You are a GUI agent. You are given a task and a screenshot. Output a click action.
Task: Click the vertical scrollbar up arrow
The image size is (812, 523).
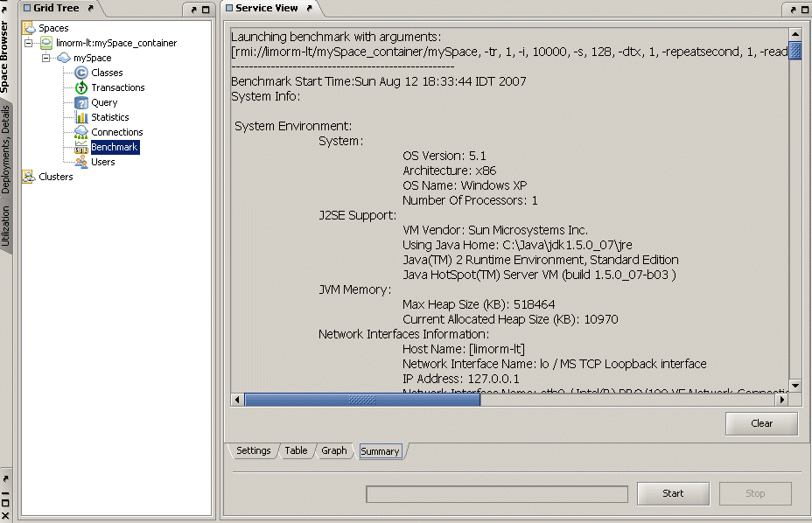(794, 35)
